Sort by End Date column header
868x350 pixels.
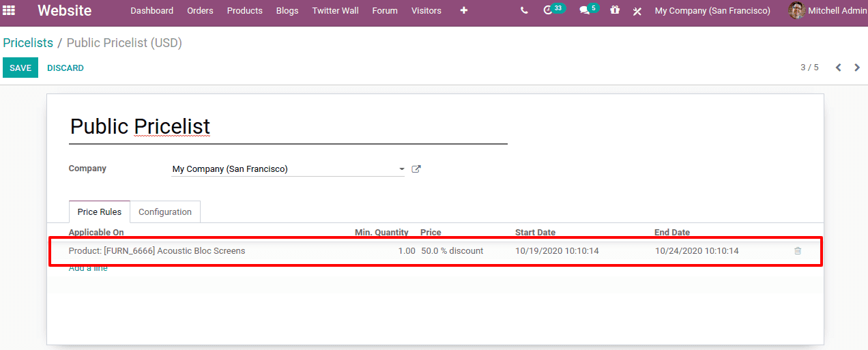[672, 233]
